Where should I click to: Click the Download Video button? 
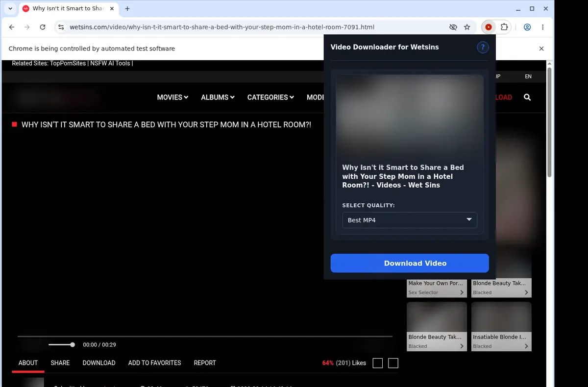coord(410,263)
